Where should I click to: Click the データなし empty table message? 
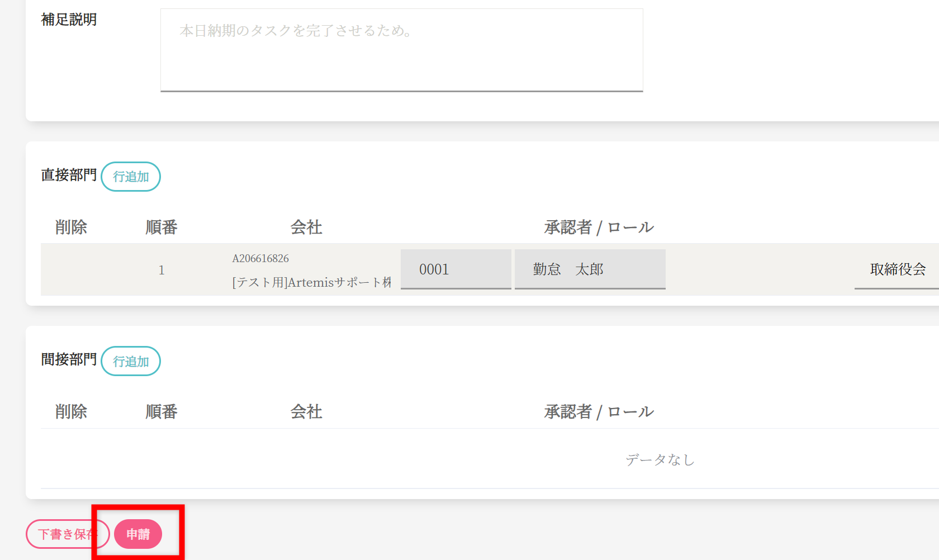point(660,460)
